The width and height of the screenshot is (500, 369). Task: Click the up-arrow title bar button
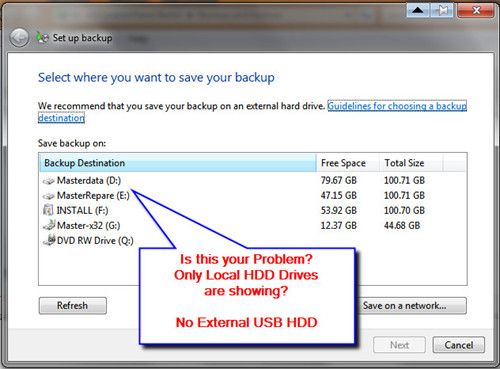tap(418, 11)
